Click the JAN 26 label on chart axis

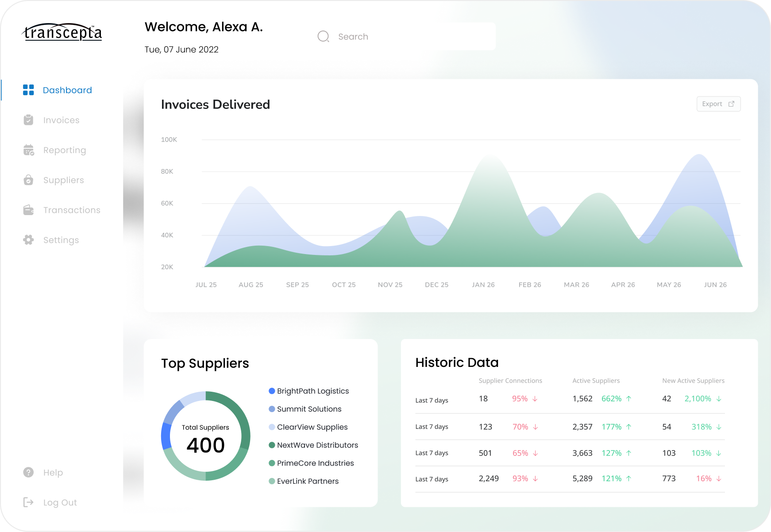[x=483, y=285]
